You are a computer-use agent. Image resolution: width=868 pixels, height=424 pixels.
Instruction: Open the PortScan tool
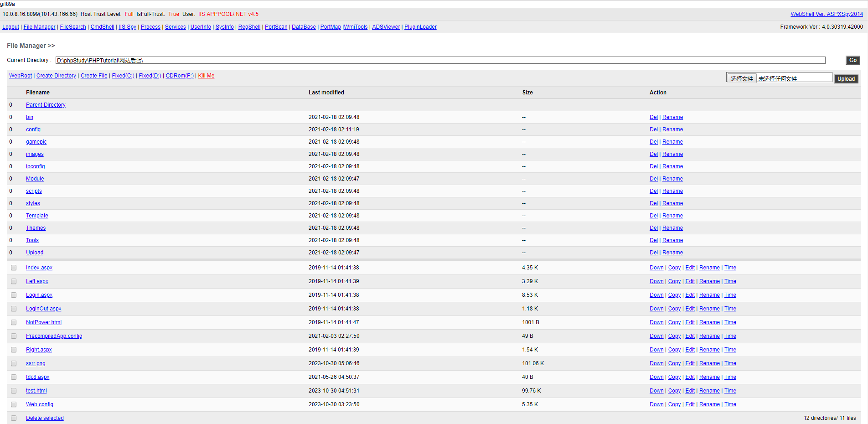[x=276, y=27]
